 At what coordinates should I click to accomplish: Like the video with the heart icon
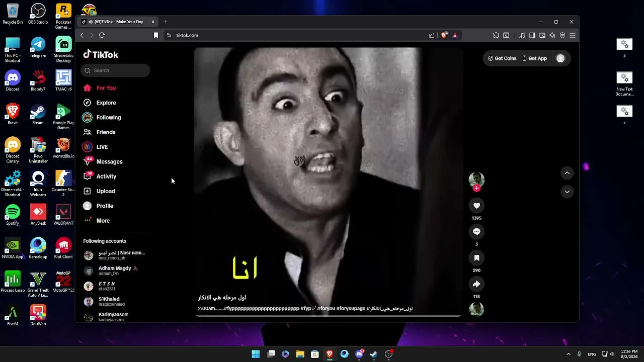(x=476, y=205)
